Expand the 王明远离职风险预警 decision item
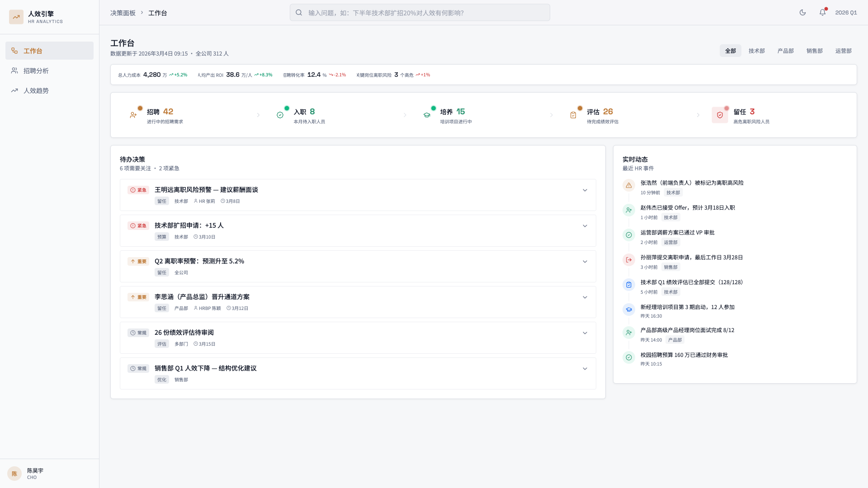The image size is (868, 488). (x=585, y=190)
